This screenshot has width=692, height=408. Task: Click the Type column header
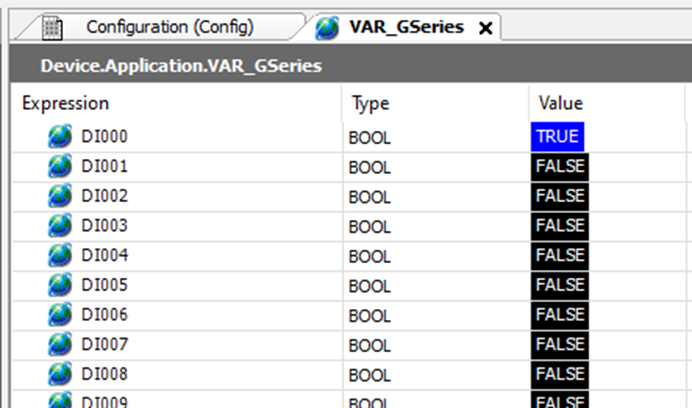coord(371,103)
